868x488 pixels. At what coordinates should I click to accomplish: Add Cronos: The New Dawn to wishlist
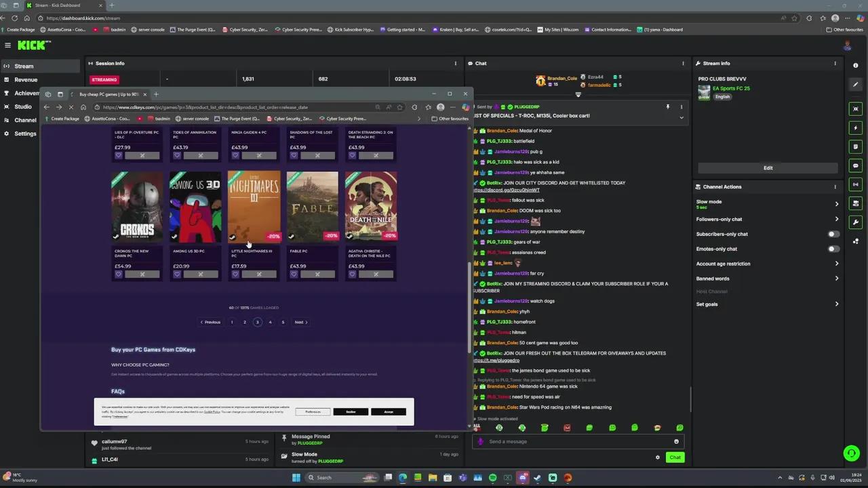click(x=118, y=274)
